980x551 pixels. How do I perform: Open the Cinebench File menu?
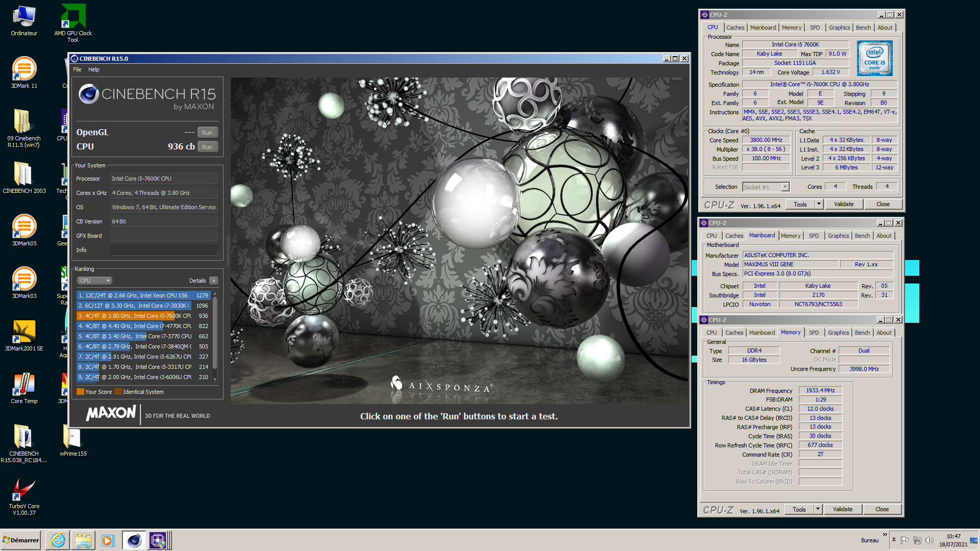coord(77,69)
